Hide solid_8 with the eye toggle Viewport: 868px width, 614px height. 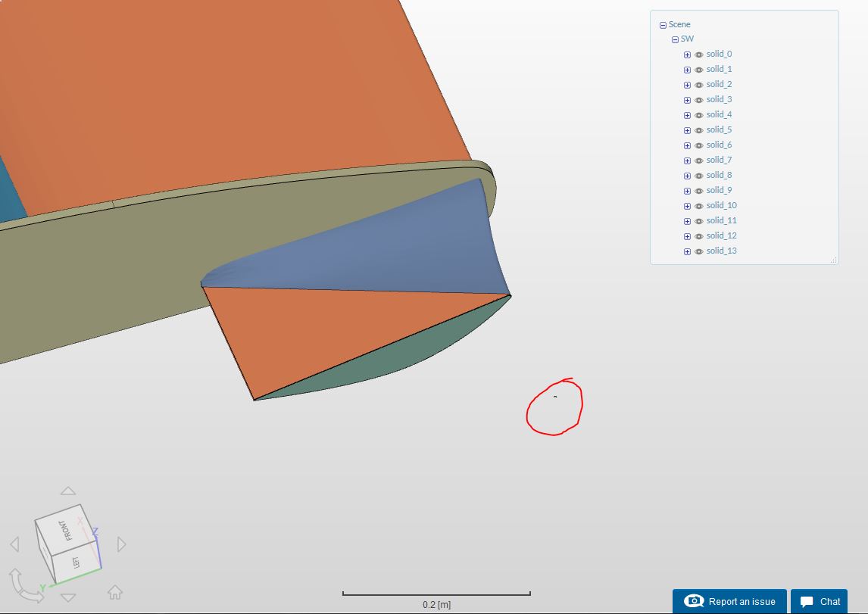(698, 176)
